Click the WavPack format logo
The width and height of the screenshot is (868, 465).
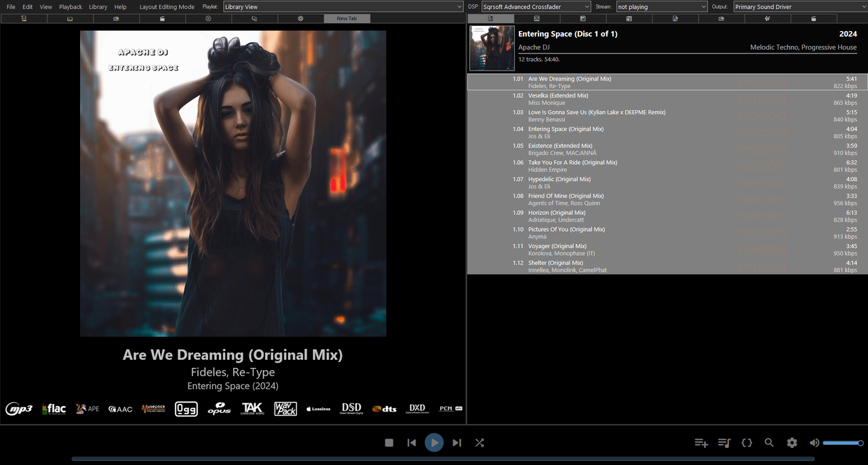coord(285,409)
